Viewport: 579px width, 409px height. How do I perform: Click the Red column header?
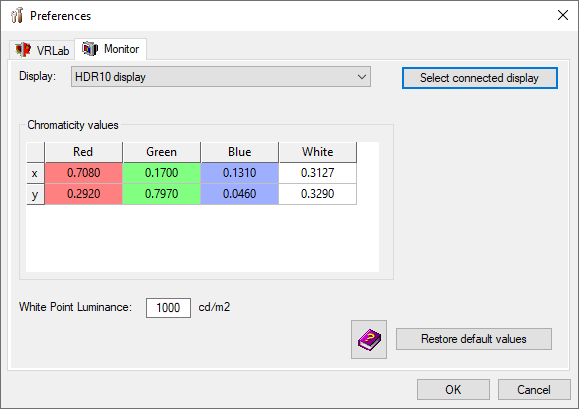[x=83, y=152]
